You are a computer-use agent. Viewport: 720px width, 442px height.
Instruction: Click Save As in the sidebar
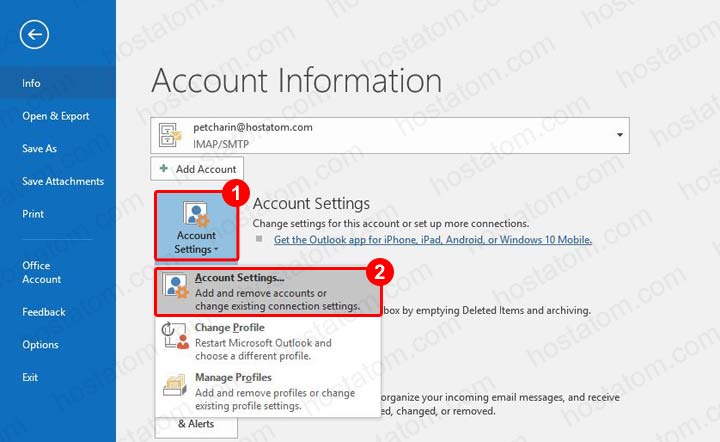click(x=40, y=149)
